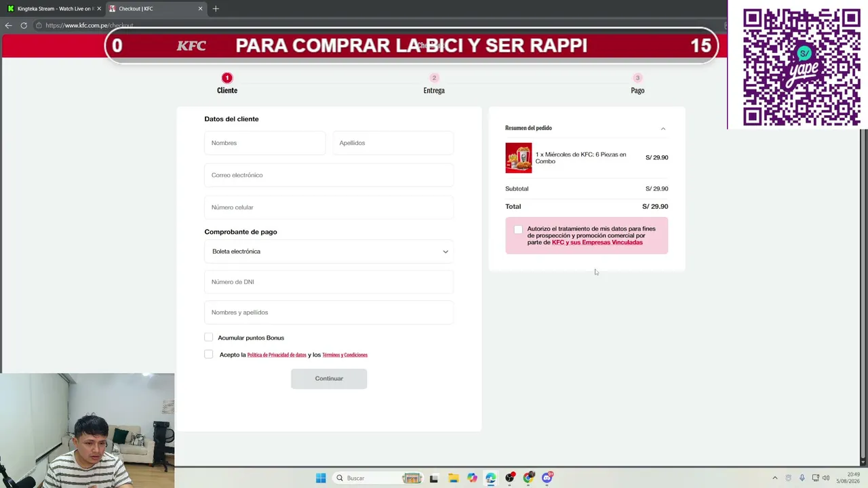
Task: Go to the Entrega step 2
Action: click(x=434, y=84)
